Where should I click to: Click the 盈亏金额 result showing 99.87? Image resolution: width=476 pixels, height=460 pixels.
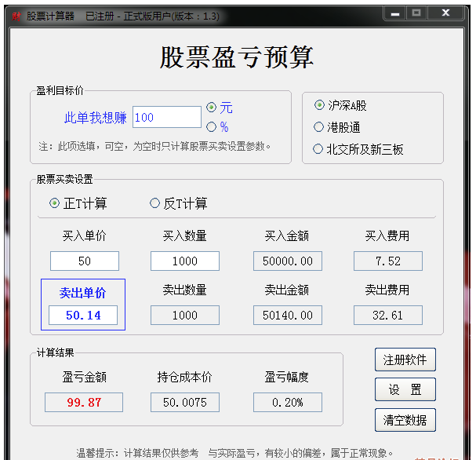[x=84, y=403]
